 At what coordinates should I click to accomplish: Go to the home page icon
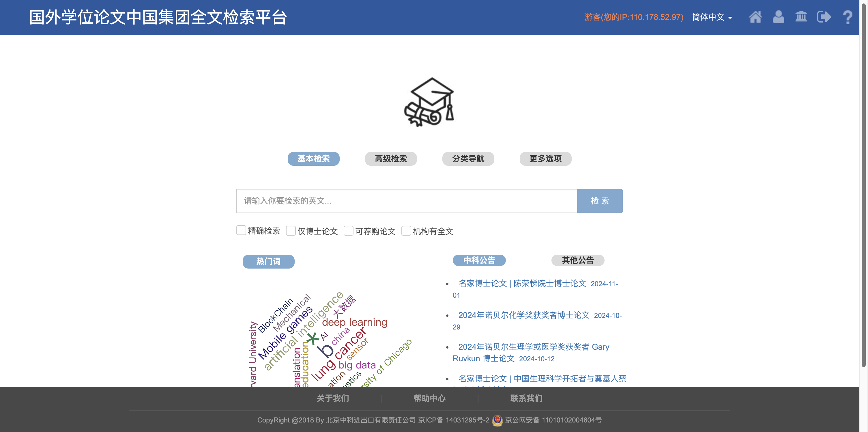[x=755, y=17]
